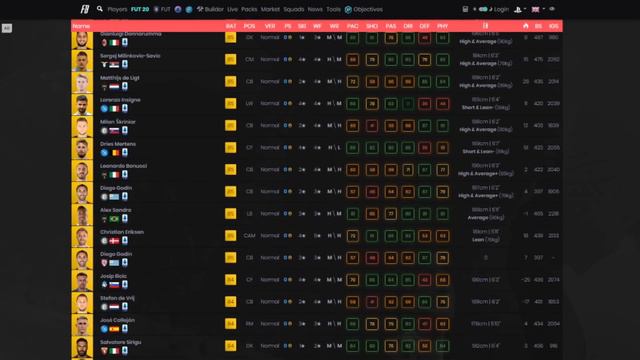
Task: Click Christian Eriksen's Inter club badge
Action: pyautogui.click(x=104, y=241)
